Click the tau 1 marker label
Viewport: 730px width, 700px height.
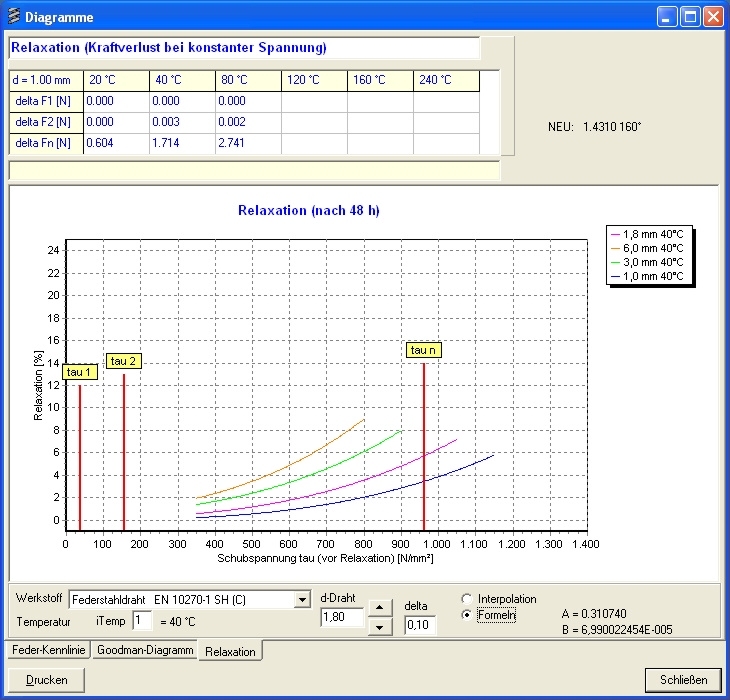[79, 372]
